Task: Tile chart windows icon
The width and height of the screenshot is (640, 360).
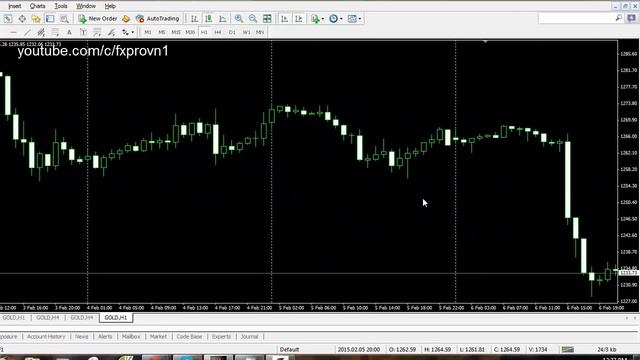Action: click(267, 18)
